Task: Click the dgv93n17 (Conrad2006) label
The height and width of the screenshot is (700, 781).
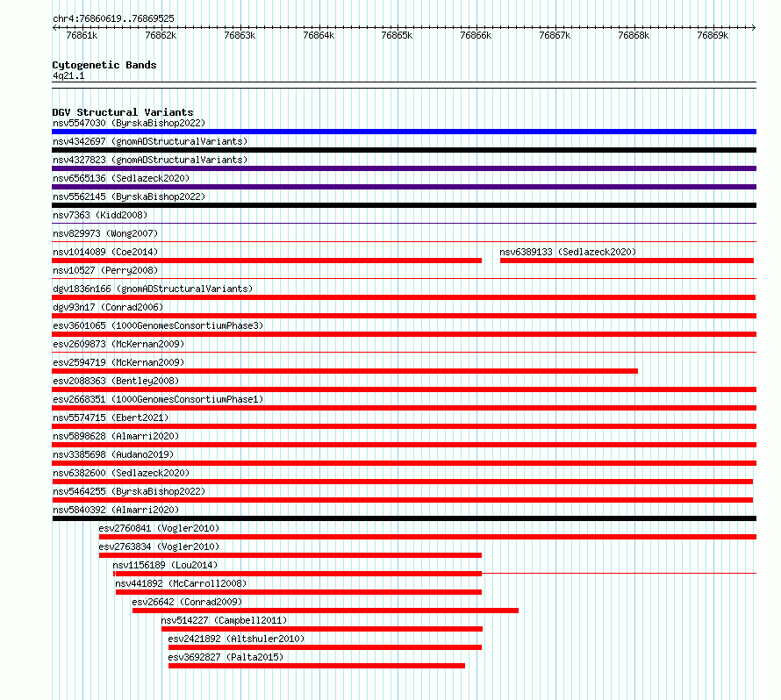Action: (108, 307)
